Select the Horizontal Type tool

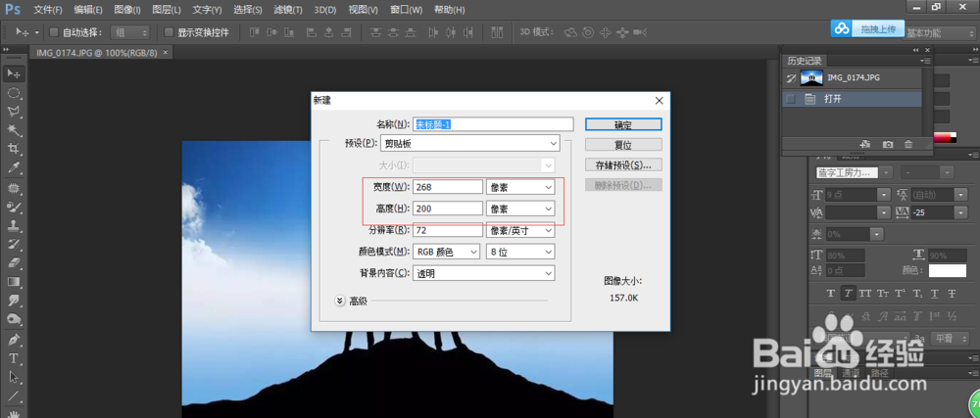coord(14,358)
